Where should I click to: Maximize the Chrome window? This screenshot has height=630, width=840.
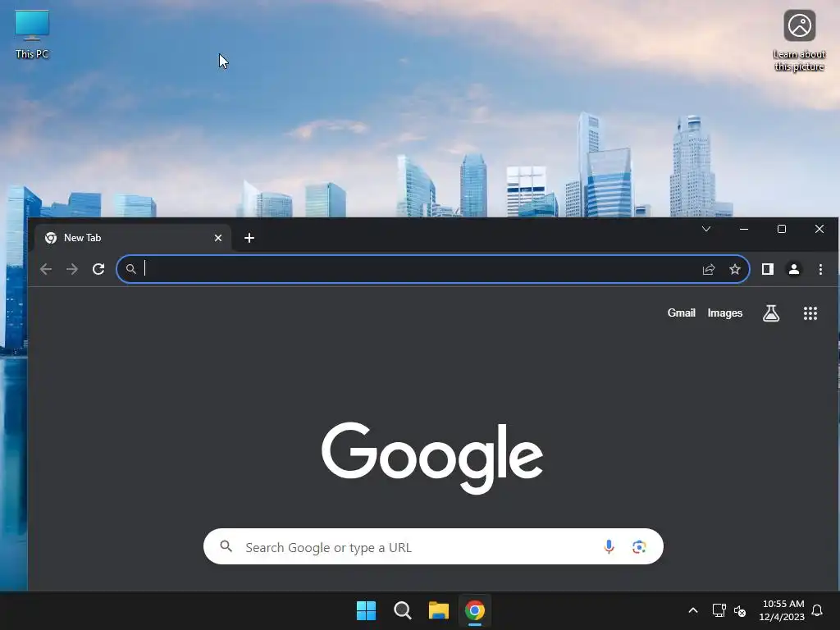(x=782, y=230)
